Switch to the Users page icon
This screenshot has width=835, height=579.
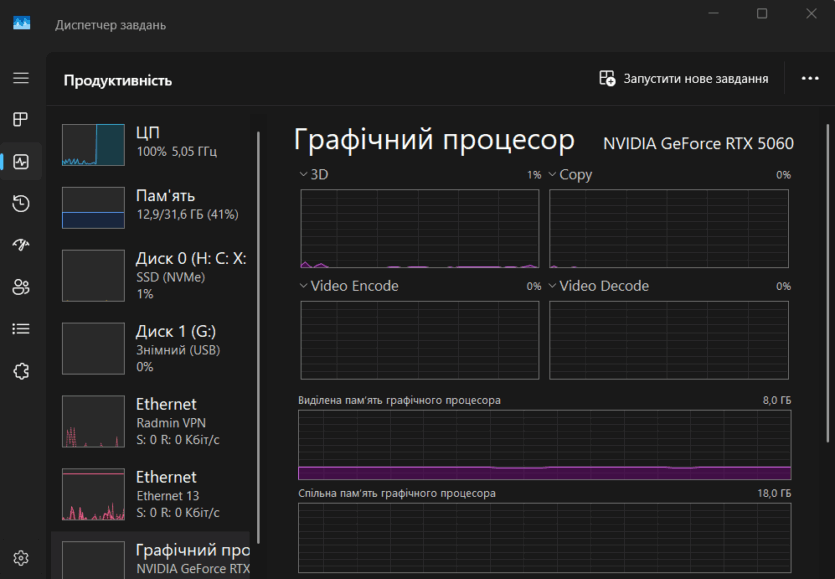coord(21,287)
